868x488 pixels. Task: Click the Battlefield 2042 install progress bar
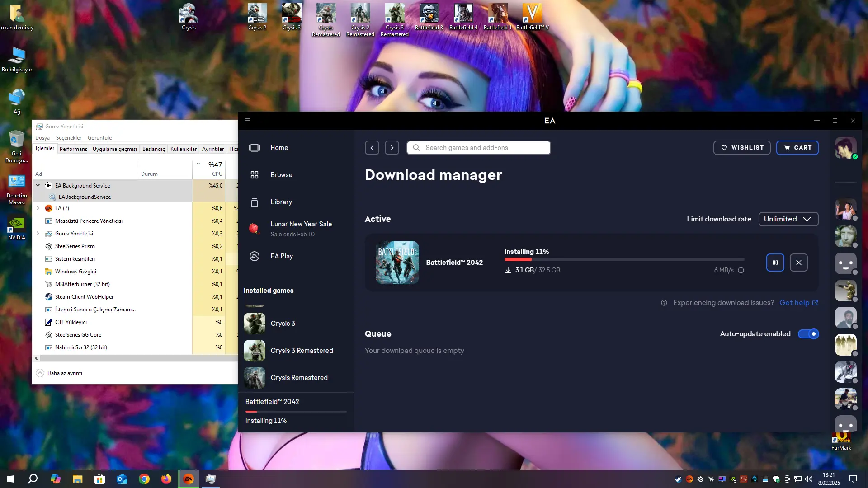tap(624, 259)
